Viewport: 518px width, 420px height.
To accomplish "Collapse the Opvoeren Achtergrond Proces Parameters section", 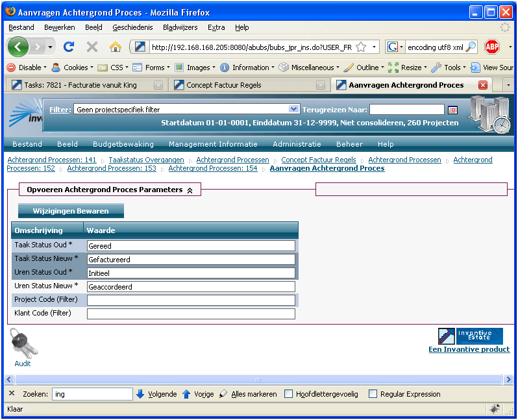I will click(x=190, y=191).
